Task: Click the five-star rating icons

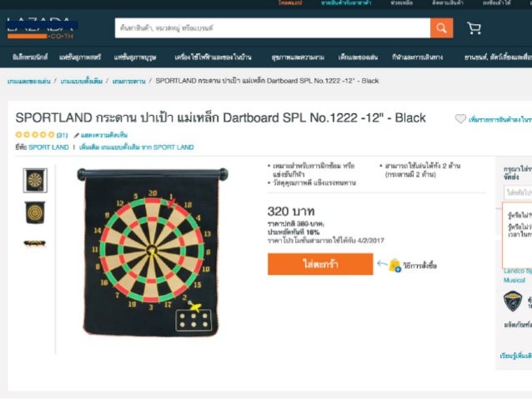Action: click(x=35, y=135)
